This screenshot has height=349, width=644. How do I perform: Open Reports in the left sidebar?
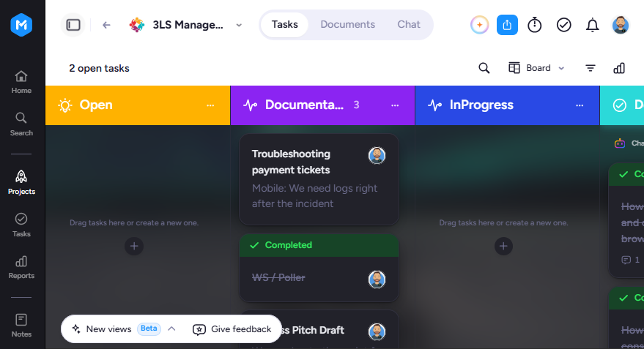[21, 267]
